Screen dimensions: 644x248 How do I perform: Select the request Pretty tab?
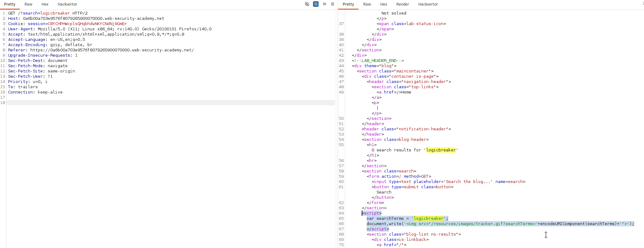(10, 4)
